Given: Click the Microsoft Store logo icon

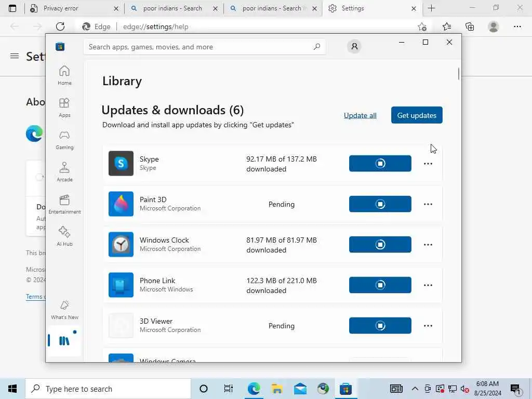Looking at the screenshot, I should click(x=60, y=47).
